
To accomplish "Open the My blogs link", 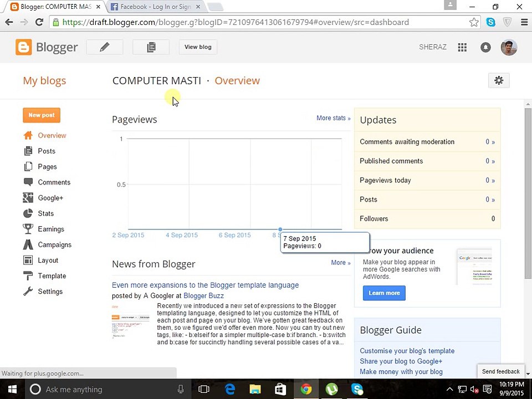I will click(x=44, y=81).
